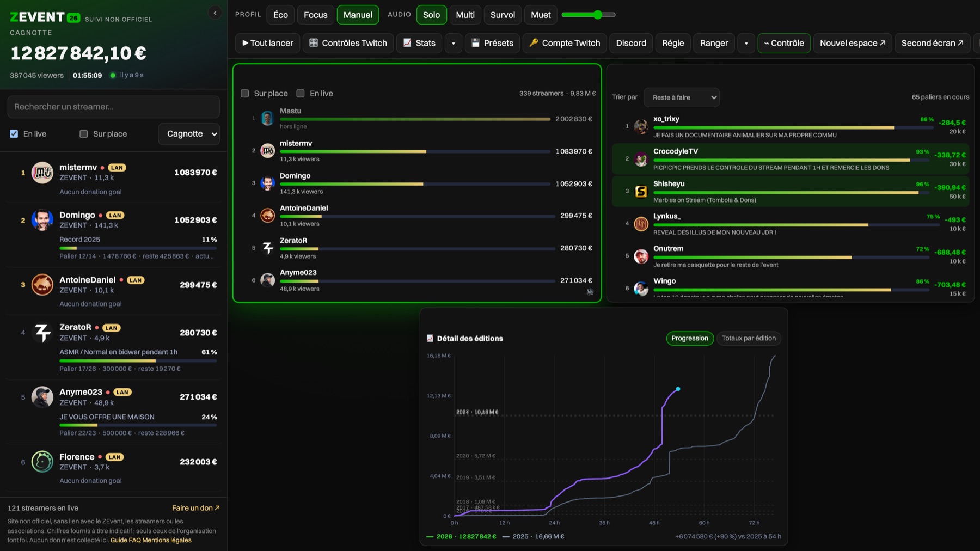
Task: Open the Régie button
Action: pos(673,43)
